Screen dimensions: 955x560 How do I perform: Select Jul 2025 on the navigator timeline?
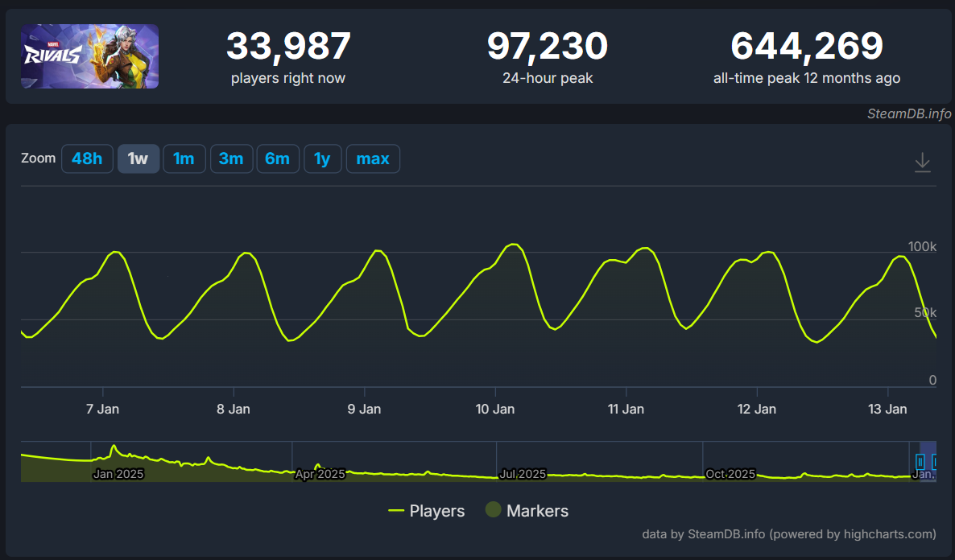coord(522,474)
